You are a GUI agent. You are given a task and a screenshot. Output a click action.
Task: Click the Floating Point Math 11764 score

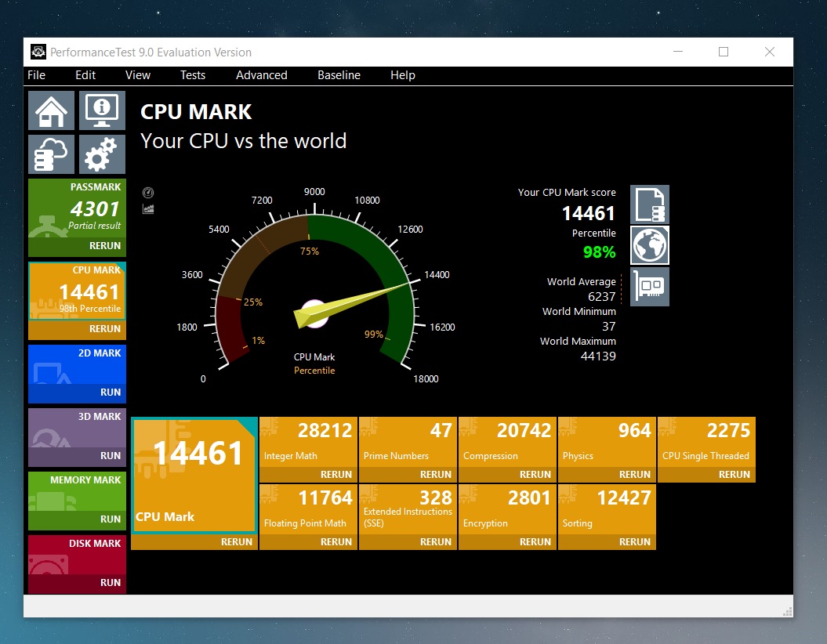(x=325, y=498)
